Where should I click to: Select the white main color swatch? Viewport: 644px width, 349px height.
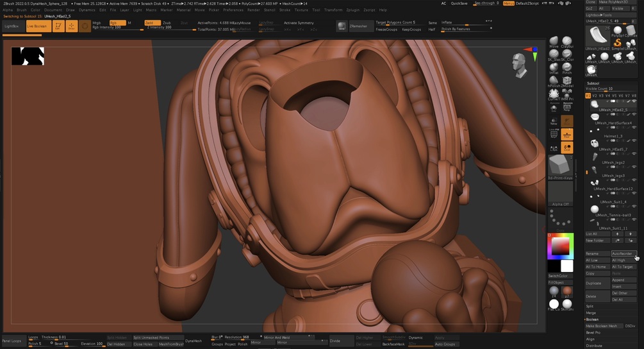[567, 266]
